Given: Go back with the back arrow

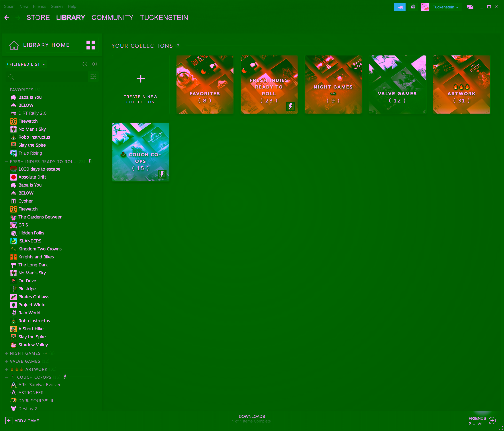Looking at the screenshot, I should pyautogui.click(x=7, y=18).
